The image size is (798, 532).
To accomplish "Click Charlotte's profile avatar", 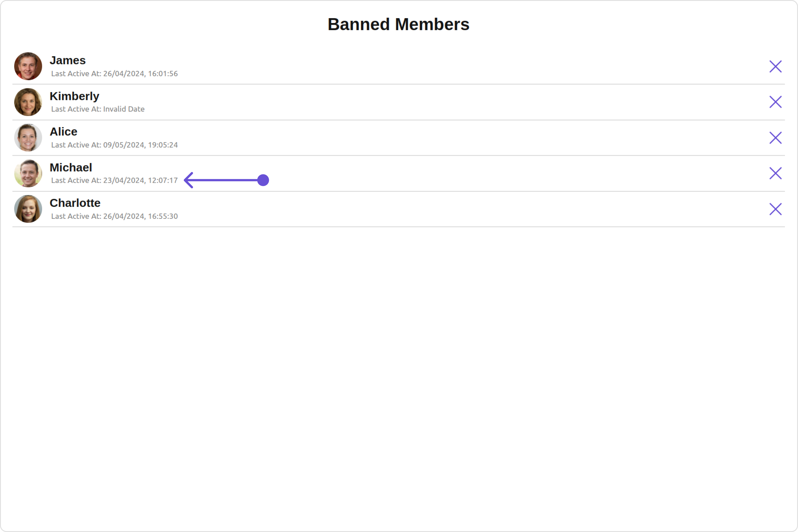I will (28, 209).
